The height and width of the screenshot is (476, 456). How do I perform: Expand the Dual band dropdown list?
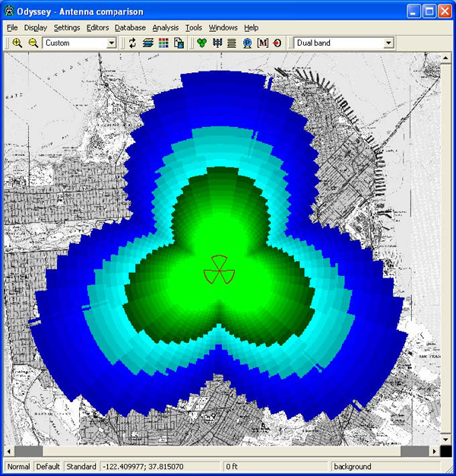[388, 43]
